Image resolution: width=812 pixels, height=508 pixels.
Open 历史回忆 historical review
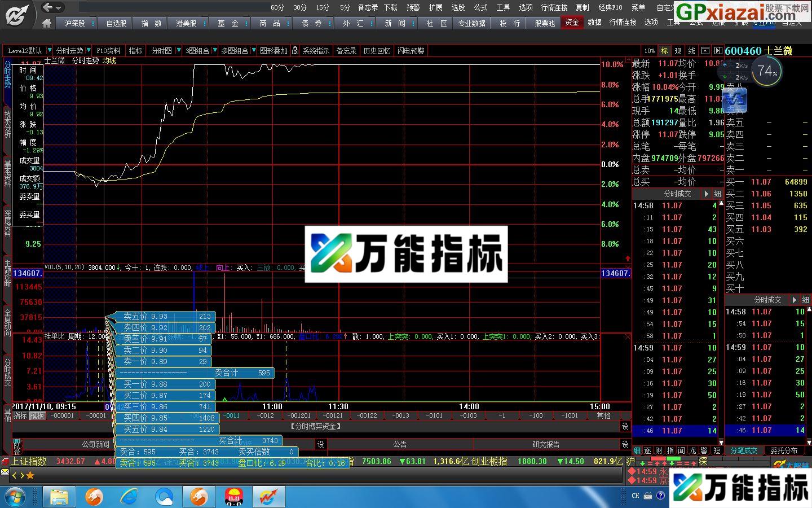(377, 50)
